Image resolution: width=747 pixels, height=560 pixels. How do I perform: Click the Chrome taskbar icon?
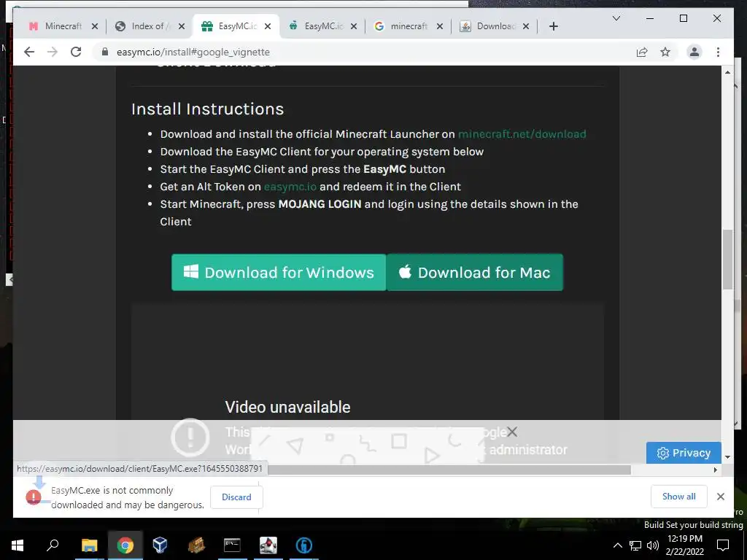point(125,545)
